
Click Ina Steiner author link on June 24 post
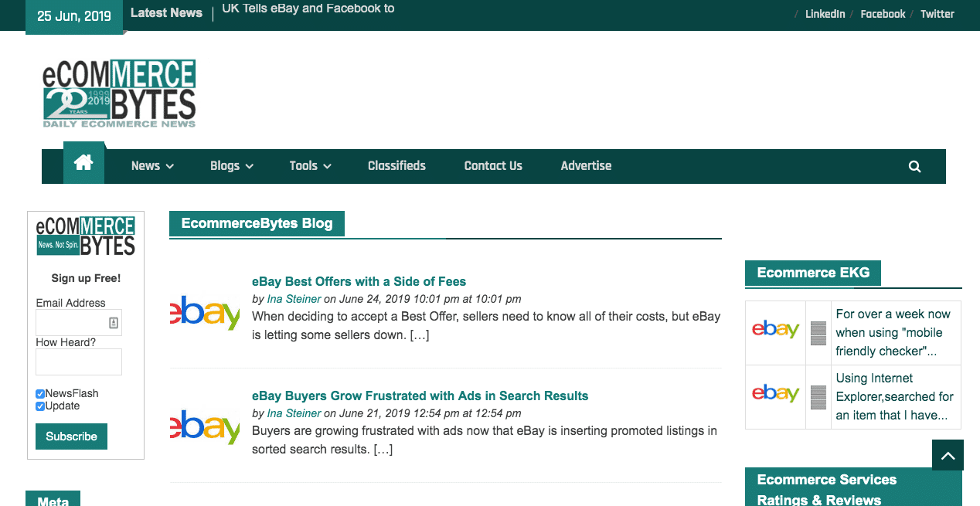294,299
